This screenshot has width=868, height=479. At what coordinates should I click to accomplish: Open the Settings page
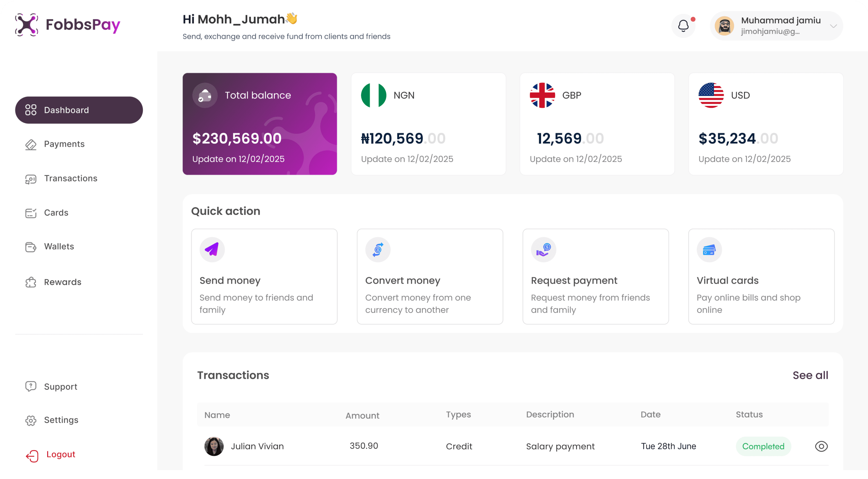pyautogui.click(x=61, y=420)
